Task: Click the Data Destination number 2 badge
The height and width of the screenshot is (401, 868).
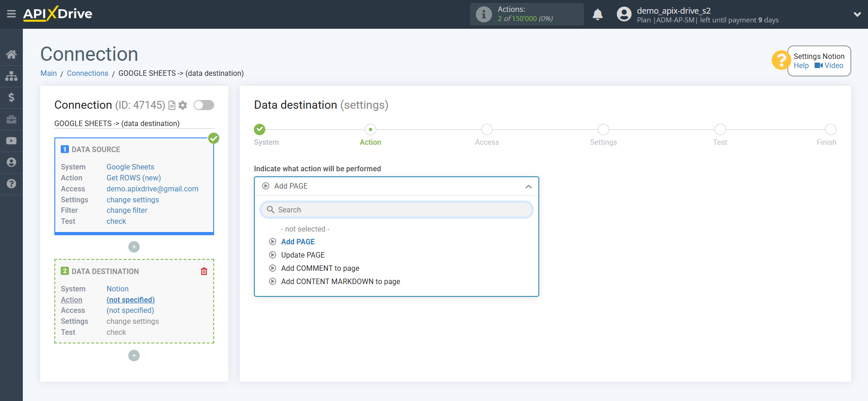Action: click(x=65, y=271)
